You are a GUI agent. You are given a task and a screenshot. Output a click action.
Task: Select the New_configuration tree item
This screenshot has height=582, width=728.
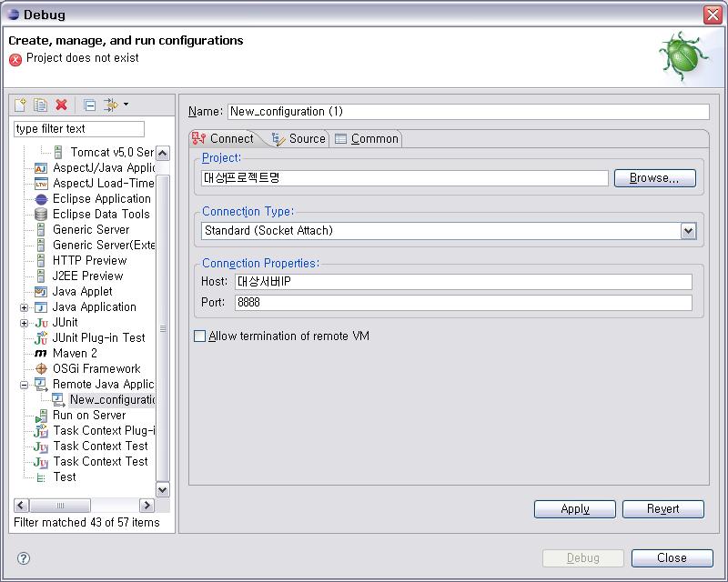tap(112, 399)
